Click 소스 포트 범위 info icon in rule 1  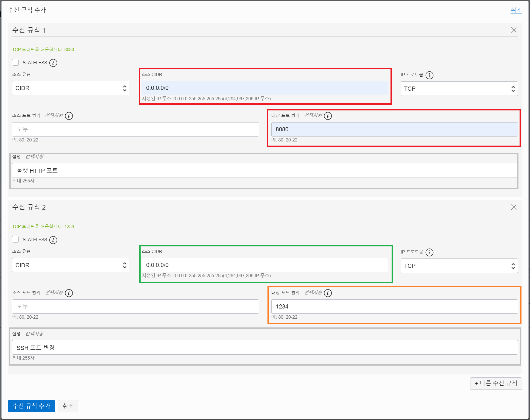69,116
